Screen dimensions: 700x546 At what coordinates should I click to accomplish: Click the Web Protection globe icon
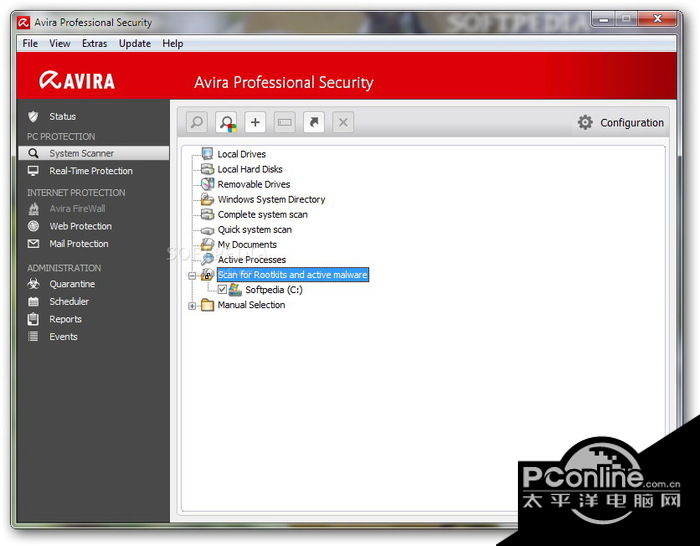pos(33,226)
